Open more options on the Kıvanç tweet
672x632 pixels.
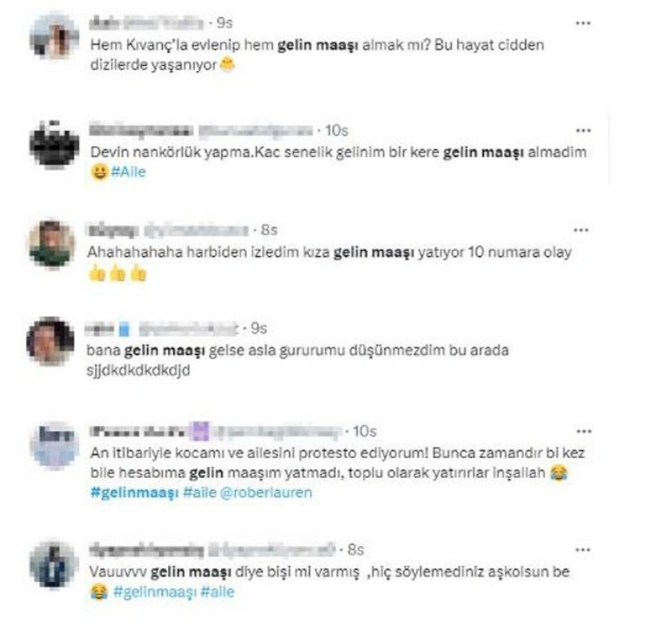(x=583, y=23)
